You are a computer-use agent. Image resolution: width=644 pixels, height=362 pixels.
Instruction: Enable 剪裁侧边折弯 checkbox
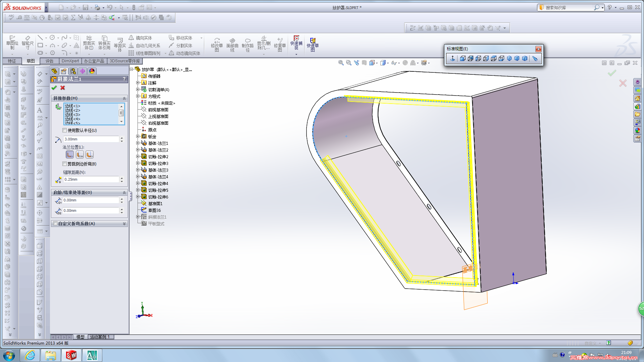(x=65, y=164)
